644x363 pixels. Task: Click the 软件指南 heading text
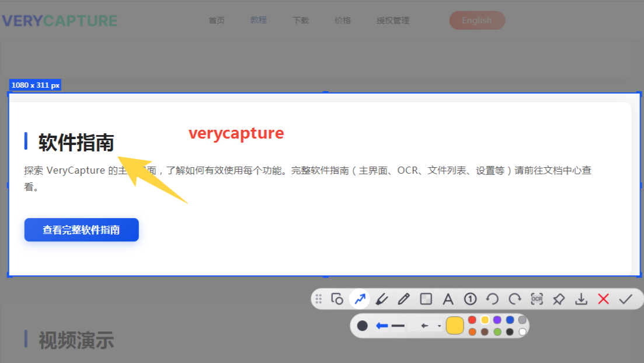(x=76, y=142)
